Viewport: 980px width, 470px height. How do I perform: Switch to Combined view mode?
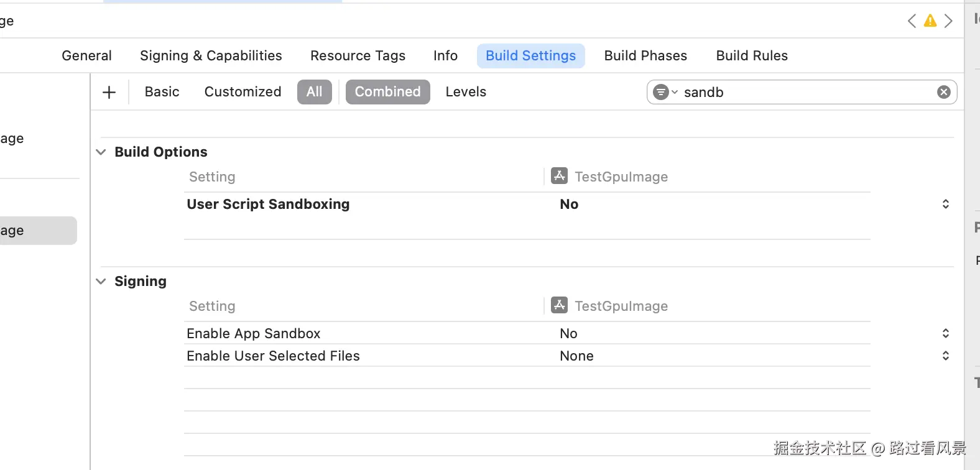[387, 92]
